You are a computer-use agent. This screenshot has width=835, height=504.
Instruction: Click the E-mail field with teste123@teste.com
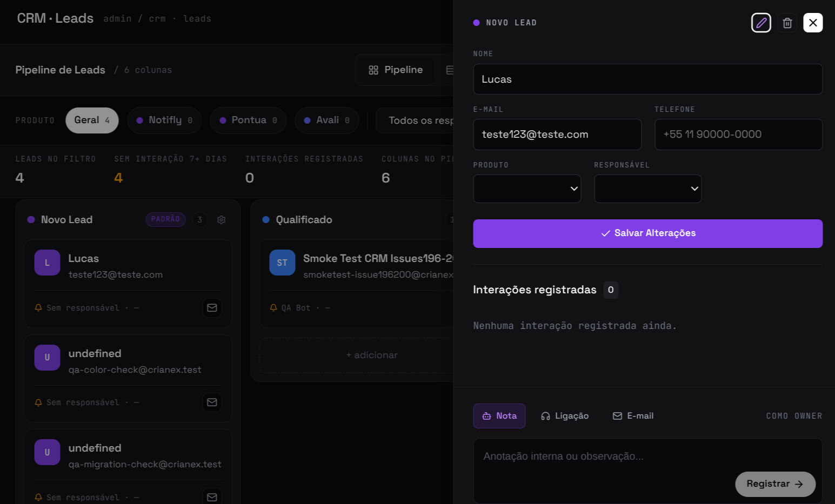click(x=557, y=135)
